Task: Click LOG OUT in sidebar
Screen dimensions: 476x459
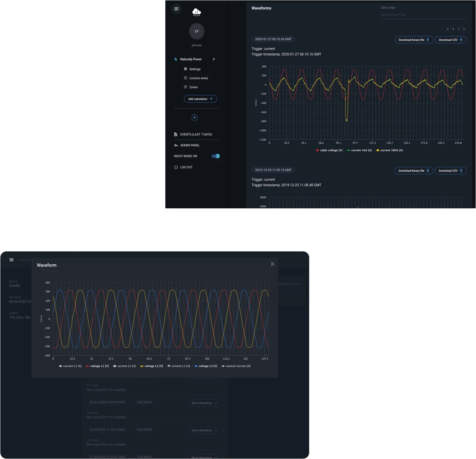Action: click(184, 167)
